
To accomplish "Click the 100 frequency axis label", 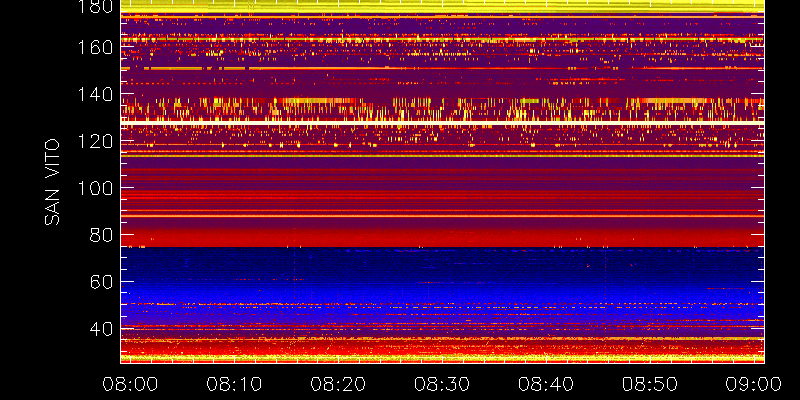I will pos(95,188).
